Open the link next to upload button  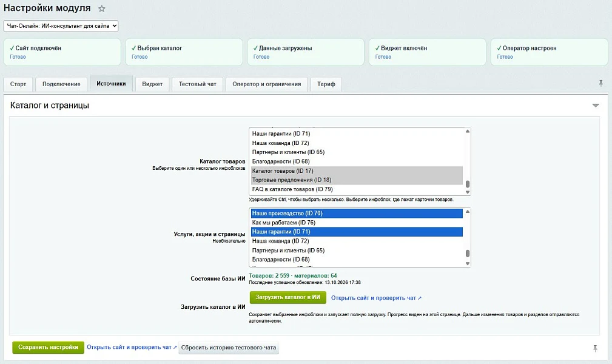pos(376,298)
